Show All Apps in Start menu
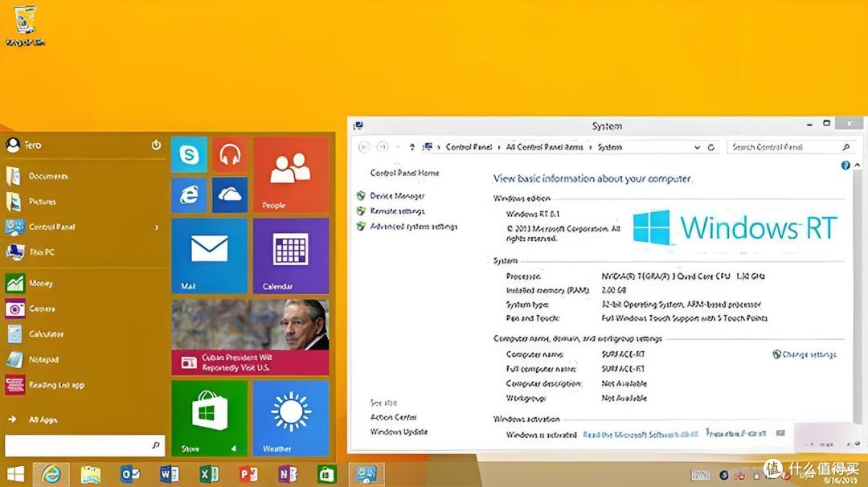868x487 pixels. pyautogui.click(x=33, y=419)
